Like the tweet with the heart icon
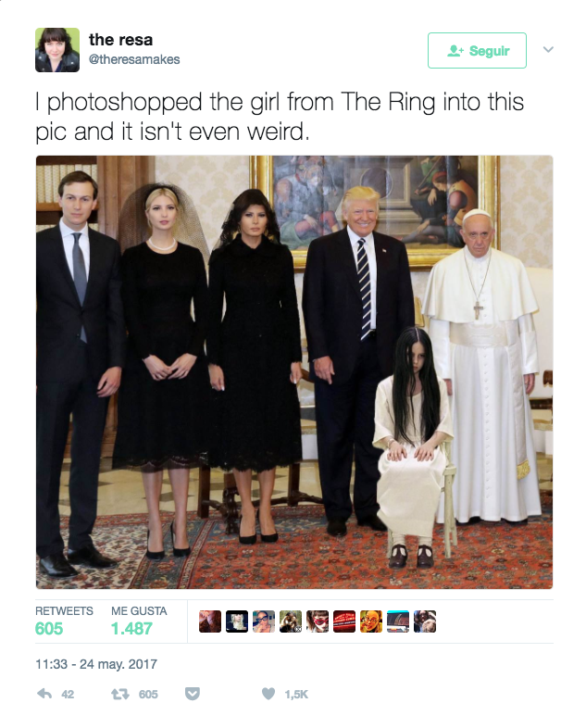586x728 pixels. point(268,693)
